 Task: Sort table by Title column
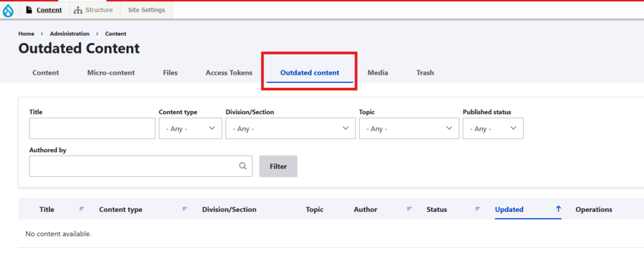tap(47, 209)
